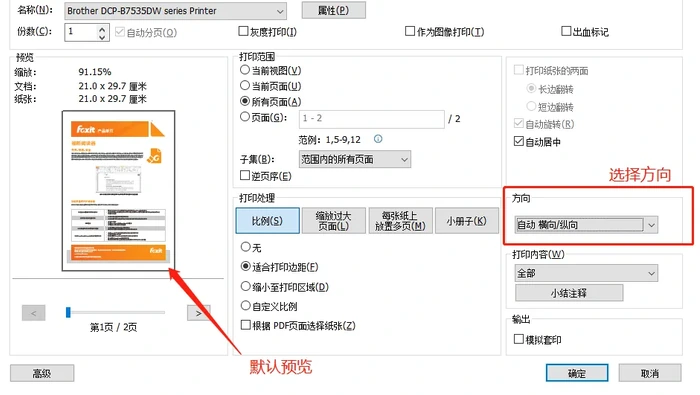The image size is (700, 395).
Task: Click the 小结注释 button
Action: (569, 293)
